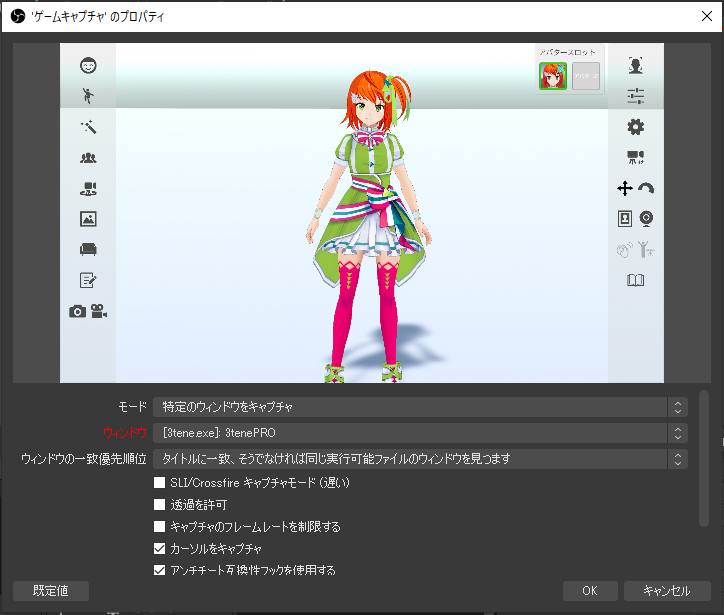The height and width of the screenshot is (615, 724).
Task: Click the greyed body tracking icon
Action: point(646,249)
